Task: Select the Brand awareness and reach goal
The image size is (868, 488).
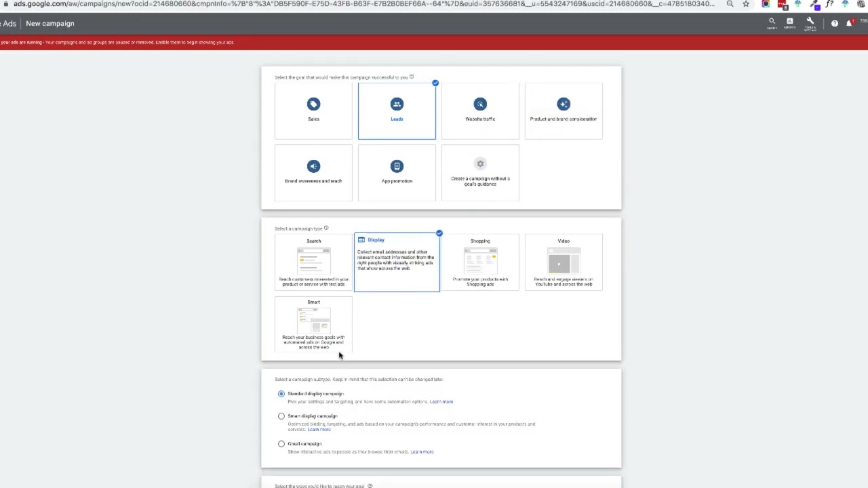Action: coord(313,173)
